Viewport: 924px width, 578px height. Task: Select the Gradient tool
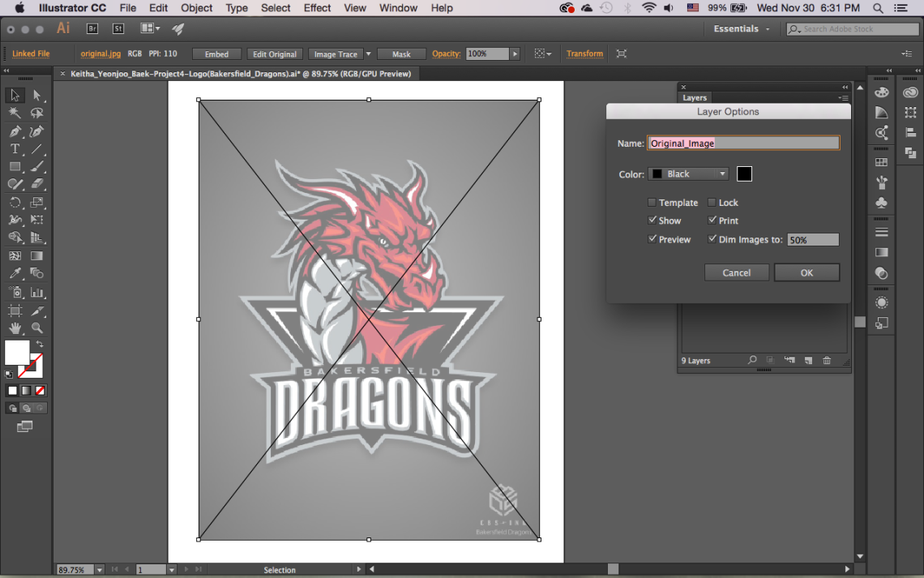[36, 255]
